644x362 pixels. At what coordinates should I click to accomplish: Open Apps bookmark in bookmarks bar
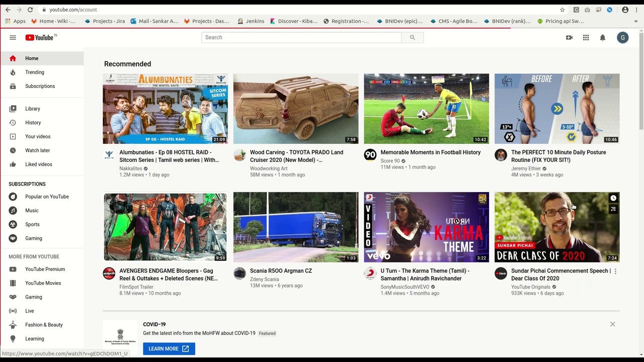pos(15,21)
